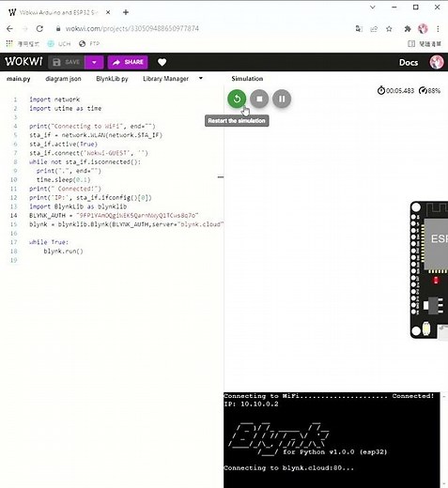
Task: Open the Docs link
Action: point(409,63)
